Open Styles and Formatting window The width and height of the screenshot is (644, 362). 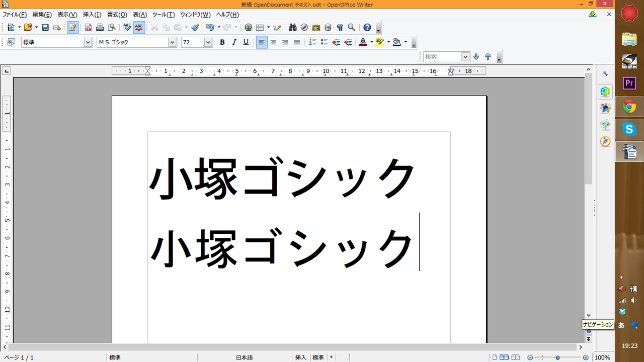(x=11, y=42)
